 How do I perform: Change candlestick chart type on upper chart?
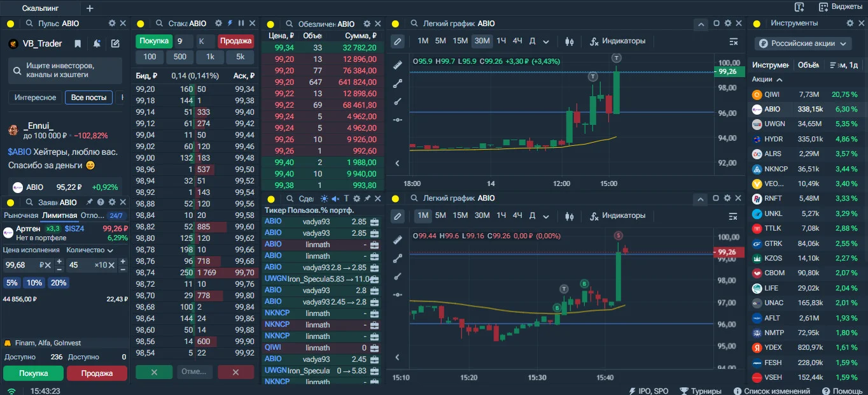[569, 41]
